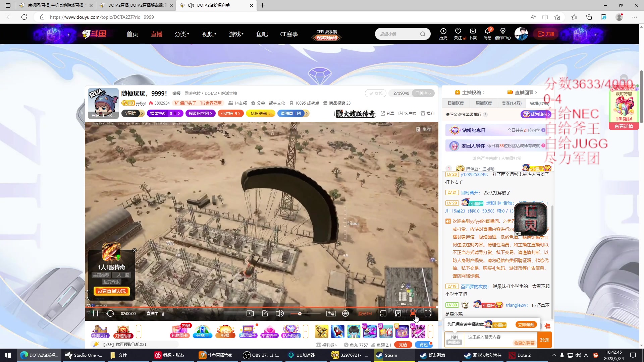
Task: Open Following (关注) heart icon
Action: point(458,34)
